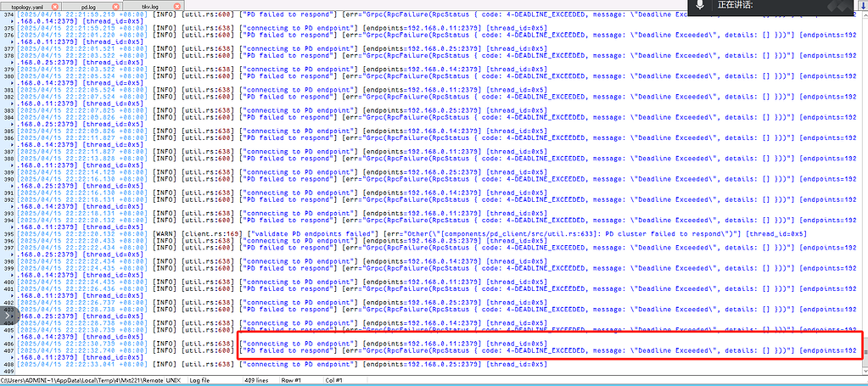The width and height of the screenshot is (868, 386).
Task: Close the topology.yaml tab with its red X
Action: point(55,7)
